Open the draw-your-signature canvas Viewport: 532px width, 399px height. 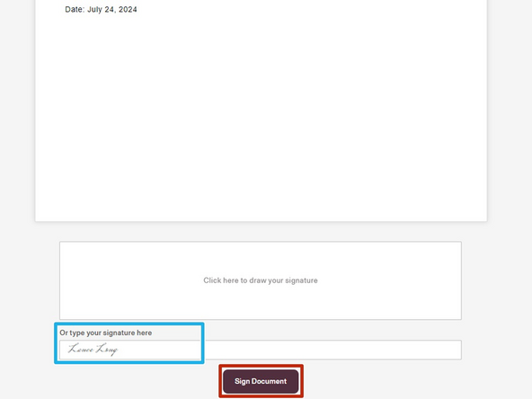pos(261,280)
